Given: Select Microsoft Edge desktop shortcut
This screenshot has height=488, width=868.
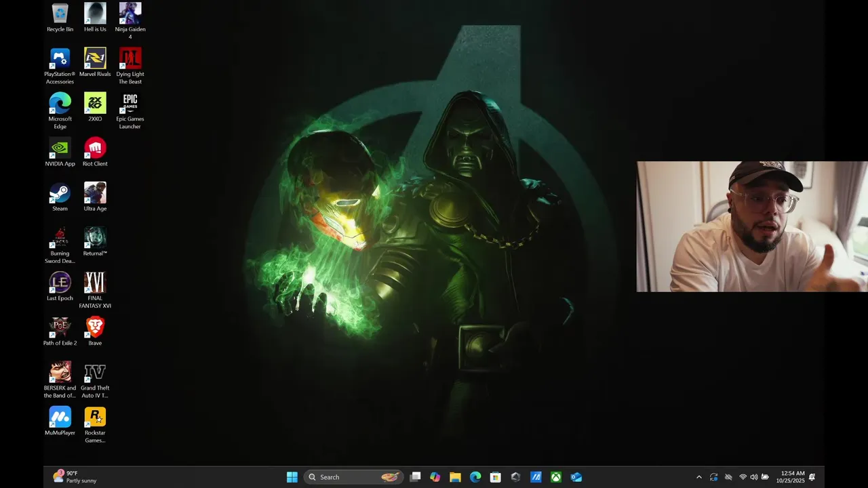Looking at the screenshot, I should click(60, 110).
